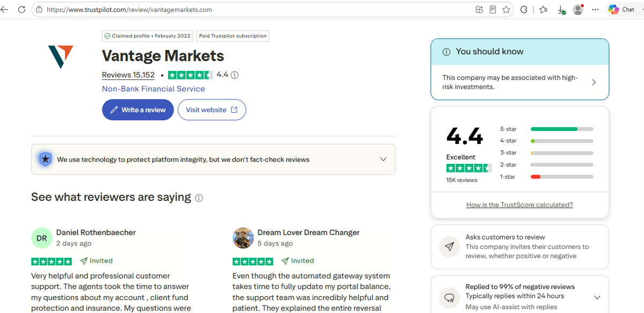Click the header star rating beside Reviews
This screenshot has width=644, height=313.
(x=191, y=75)
